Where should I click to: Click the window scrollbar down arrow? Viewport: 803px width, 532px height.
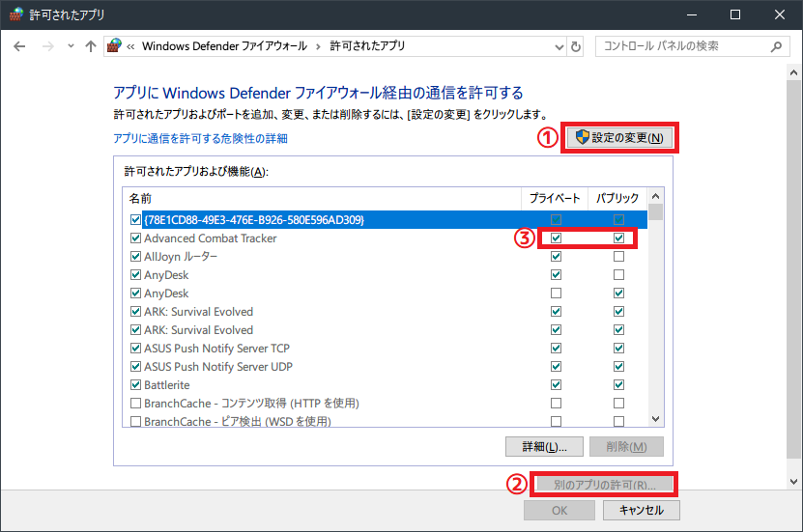pos(793,482)
